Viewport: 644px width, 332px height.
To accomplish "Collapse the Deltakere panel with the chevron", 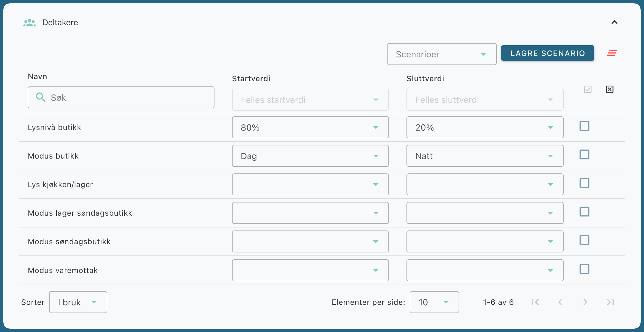I will [x=614, y=22].
